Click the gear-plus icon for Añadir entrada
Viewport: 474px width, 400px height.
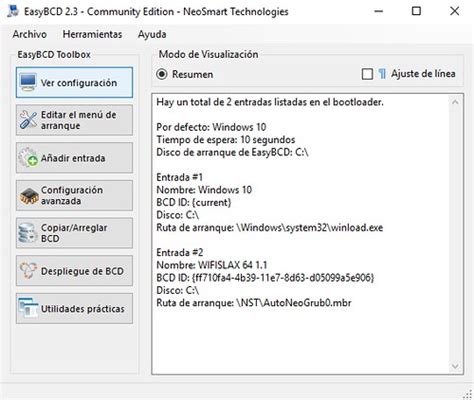click(28, 158)
